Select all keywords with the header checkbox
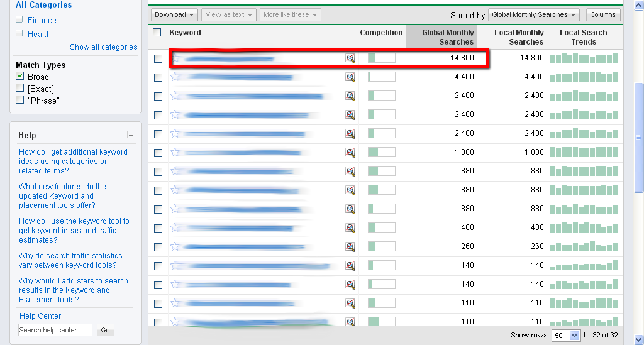Screen dimensions: 644x345 point(157,33)
